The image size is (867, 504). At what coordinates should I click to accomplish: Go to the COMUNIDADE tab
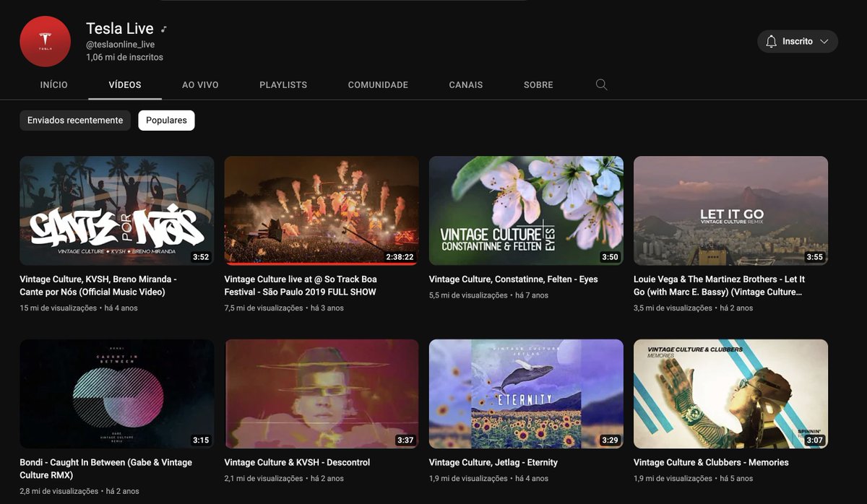pyautogui.click(x=378, y=84)
